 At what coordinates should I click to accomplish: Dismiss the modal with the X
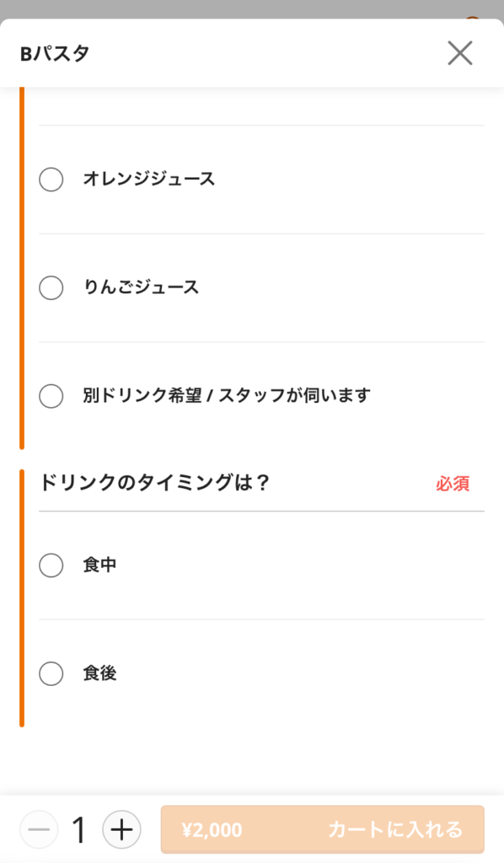click(x=460, y=53)
